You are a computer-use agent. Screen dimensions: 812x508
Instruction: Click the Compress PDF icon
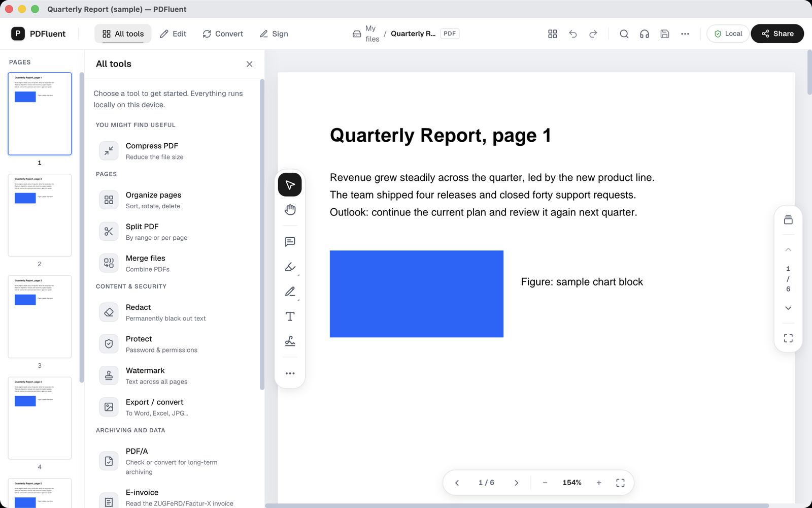109,151
